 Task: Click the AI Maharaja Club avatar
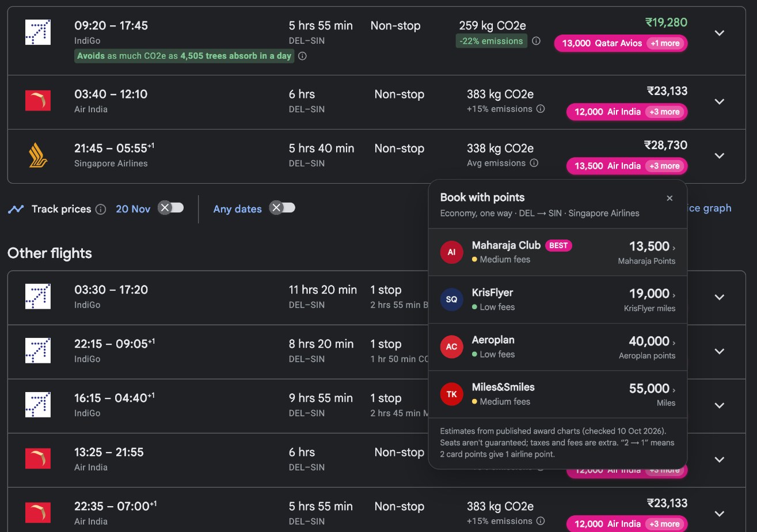451,252
